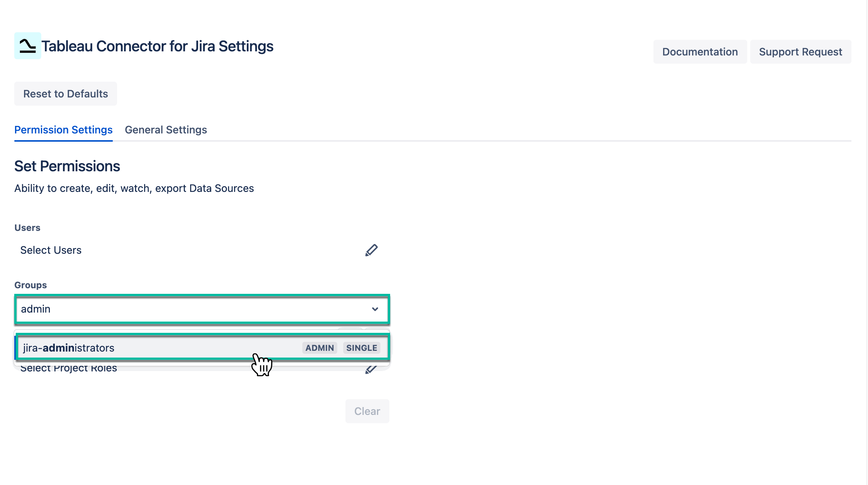This screenshot has height=485, width=868.
Task: Click the Tableau Connector logo icon
Action: (x=27, y=46)
